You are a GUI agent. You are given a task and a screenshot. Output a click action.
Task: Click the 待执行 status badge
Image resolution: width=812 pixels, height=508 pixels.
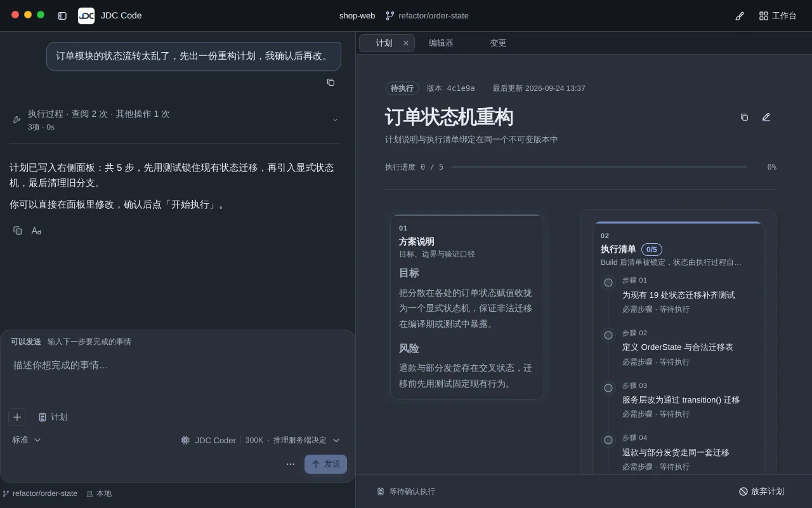(402, 88)
